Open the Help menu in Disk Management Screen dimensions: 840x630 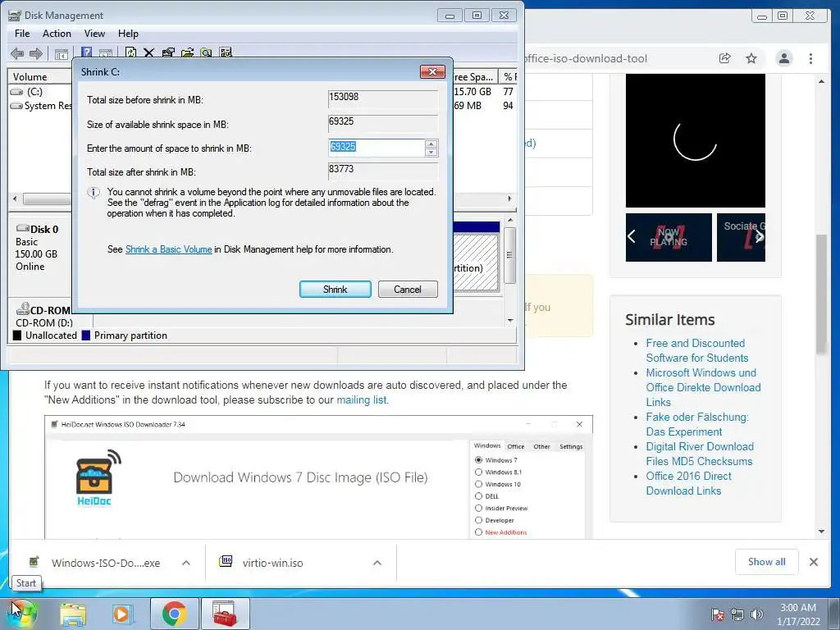[x=128, y=34]
